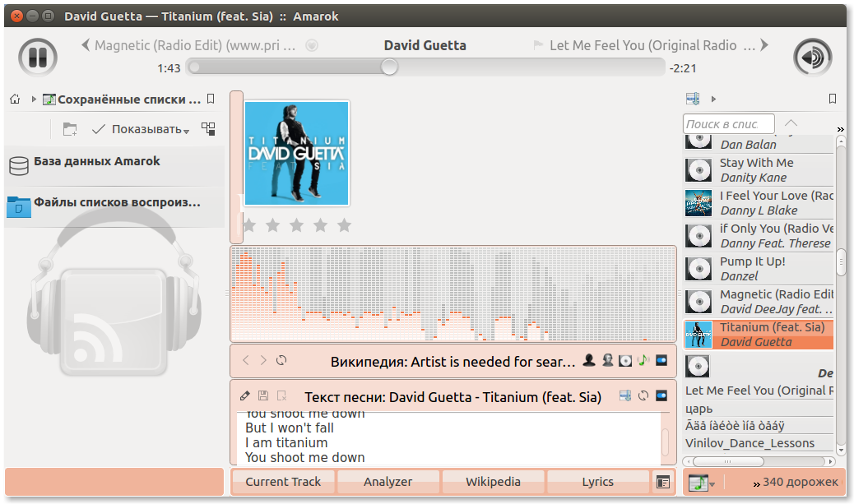Image resolution: width=854 pixels, height=504 pixels.
Task: Switch to the Lyrics tab
Action: point(597,482)
